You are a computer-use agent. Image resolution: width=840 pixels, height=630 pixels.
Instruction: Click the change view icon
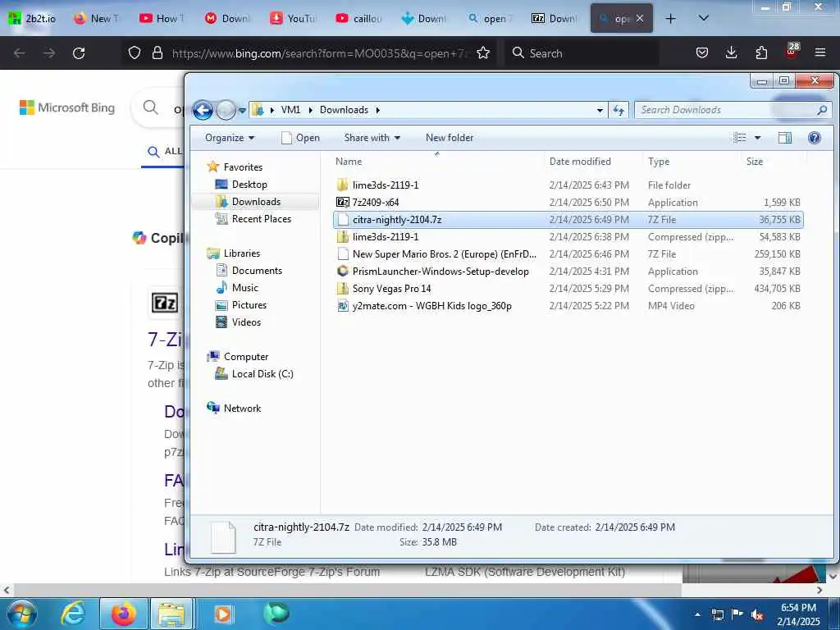(740, 138)
